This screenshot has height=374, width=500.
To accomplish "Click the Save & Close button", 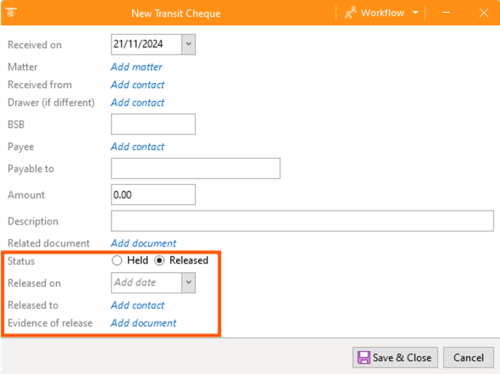I will 395,358.
